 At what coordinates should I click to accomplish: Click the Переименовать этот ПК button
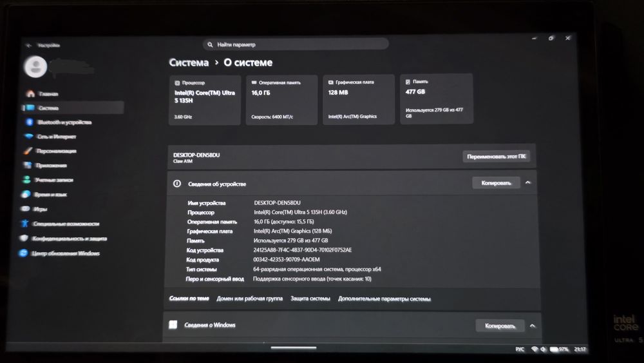pyautogui.click(x=496, y=156)
